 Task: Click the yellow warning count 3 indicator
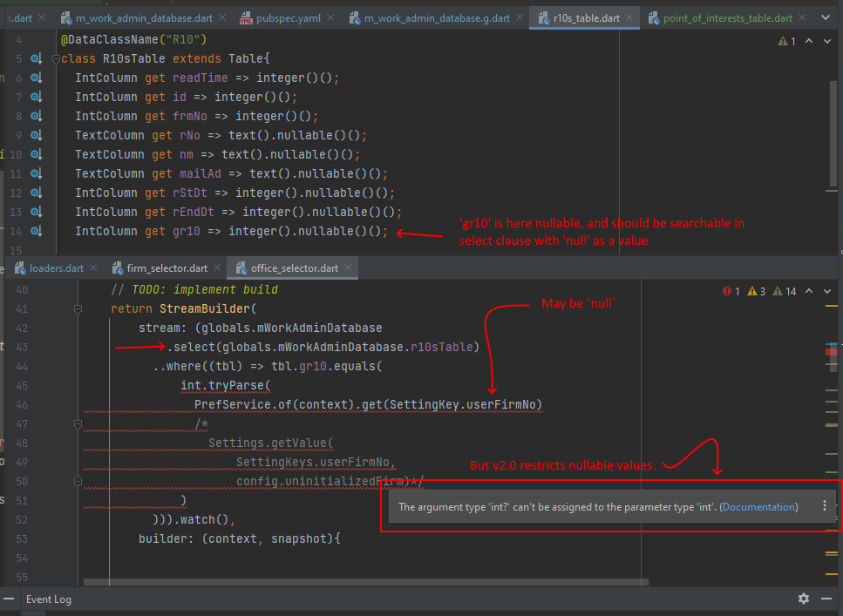coord(757,291)
